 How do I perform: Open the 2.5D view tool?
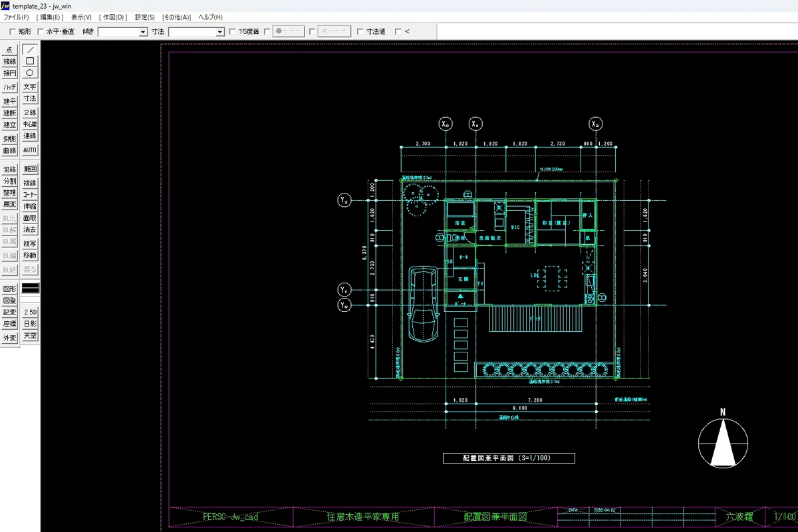(30, 312)
